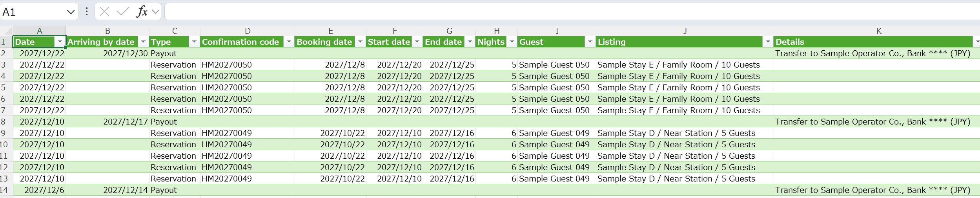Viewport: 980px width, 198px height.
Task: Click the Payout cell in row 2
Action: [175, 53]
